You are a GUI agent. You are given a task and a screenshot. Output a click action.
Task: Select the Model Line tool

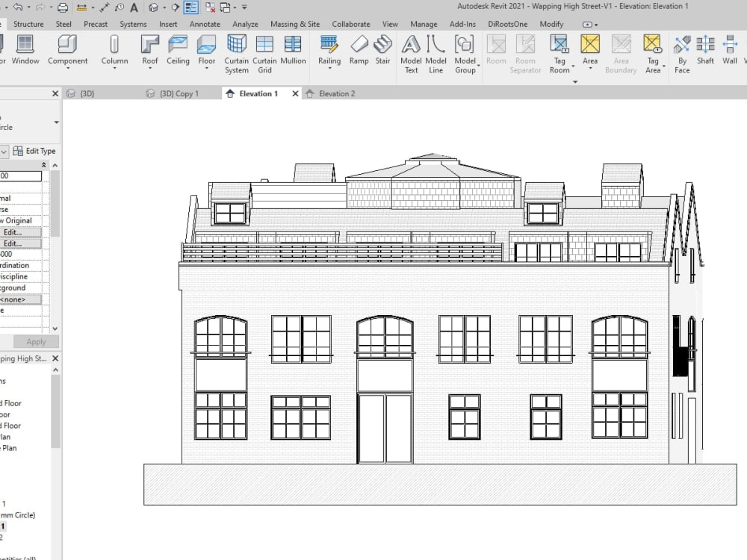point(436,55)
